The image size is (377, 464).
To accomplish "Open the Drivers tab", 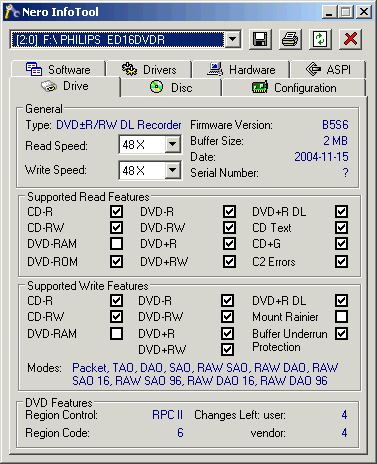I will 149,69.
